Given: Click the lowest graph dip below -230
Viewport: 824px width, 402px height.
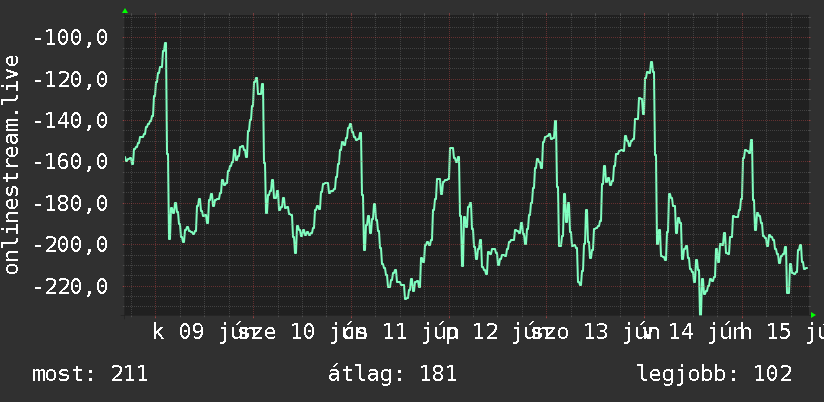Looking at the screenshot, I should pos(701,312).
